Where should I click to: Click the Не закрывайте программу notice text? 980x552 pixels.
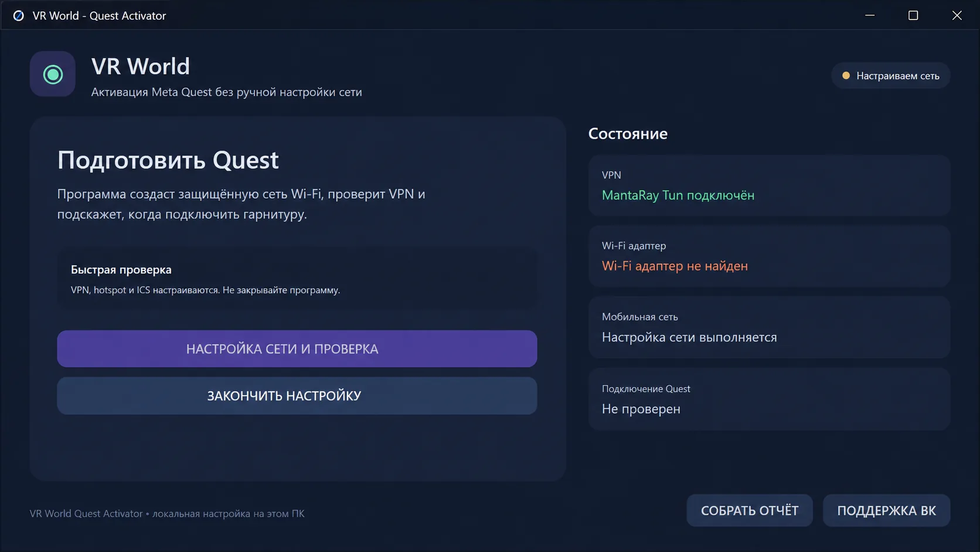(281, 290)
